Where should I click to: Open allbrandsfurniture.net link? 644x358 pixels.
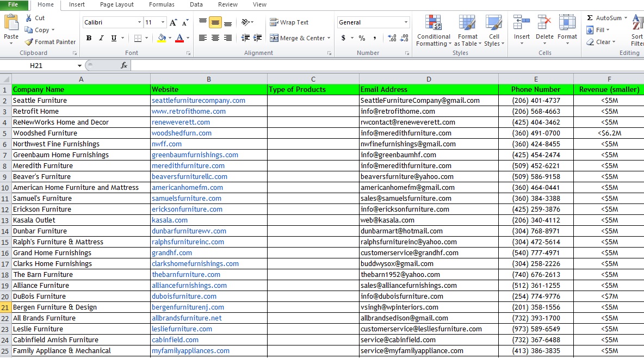coord(187,318)
